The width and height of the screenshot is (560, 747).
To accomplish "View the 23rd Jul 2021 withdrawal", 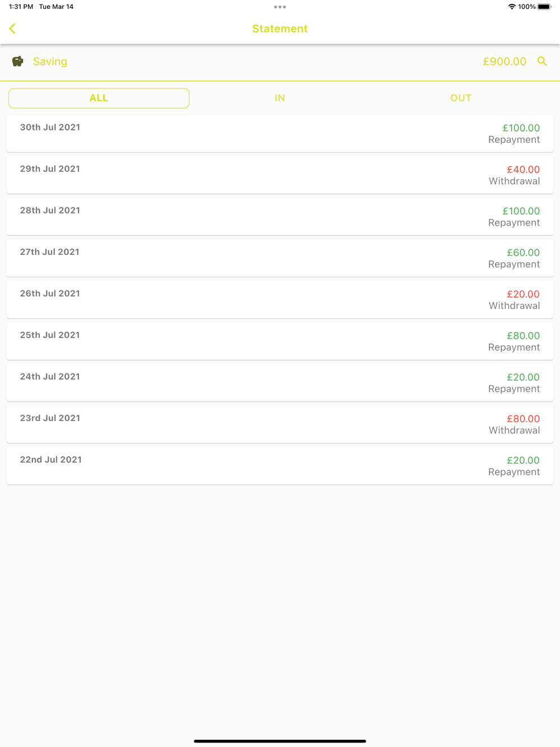I will pos(279,424).
